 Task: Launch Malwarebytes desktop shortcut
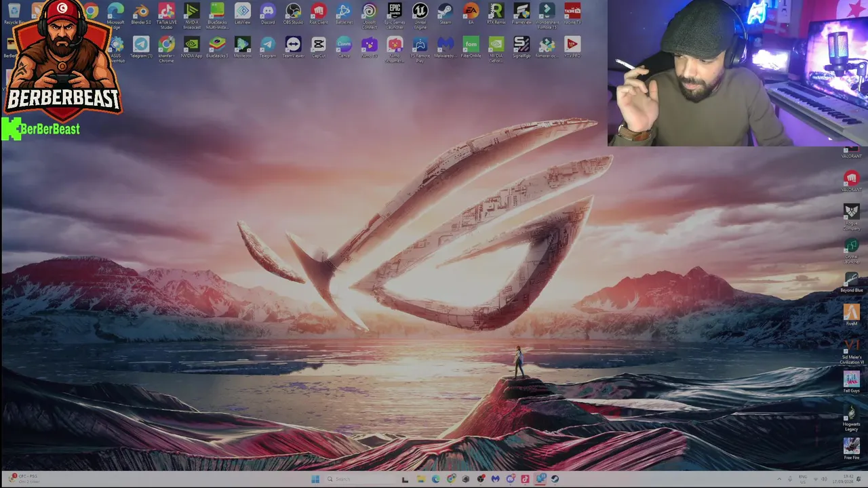click(446, 47)
